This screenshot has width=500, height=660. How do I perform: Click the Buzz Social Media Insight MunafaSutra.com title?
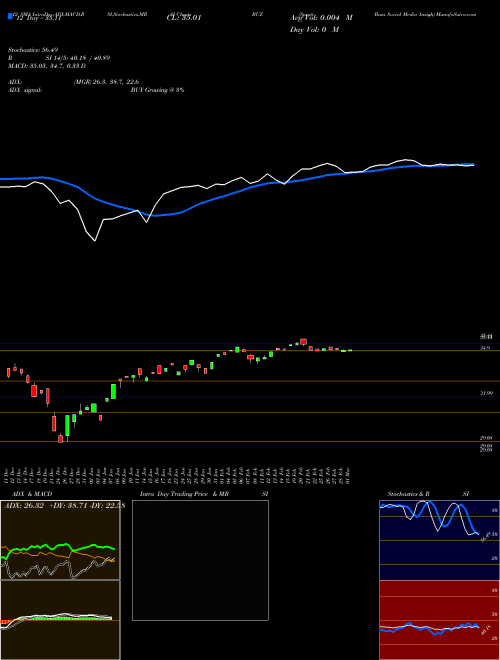pos(425,14)
